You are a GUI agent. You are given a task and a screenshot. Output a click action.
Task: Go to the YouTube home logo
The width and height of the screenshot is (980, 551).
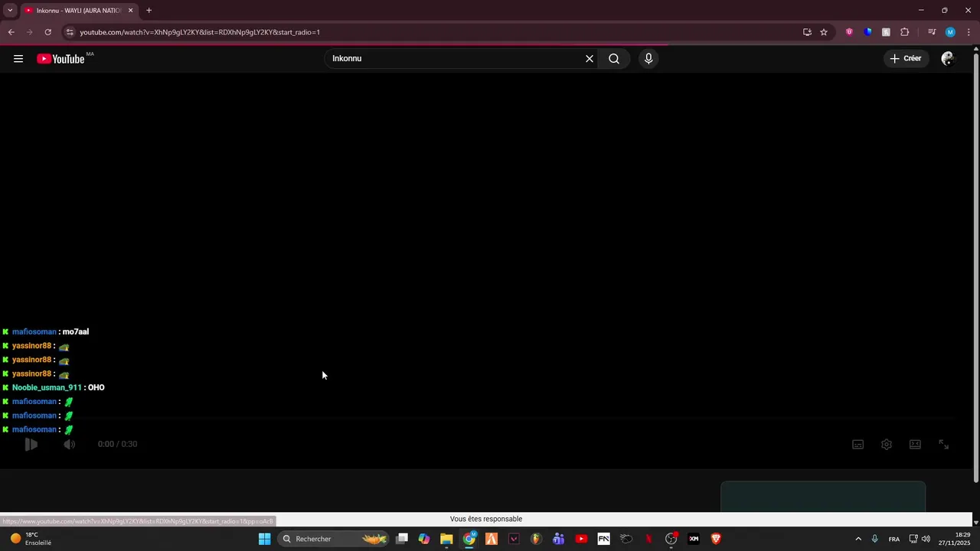(60, 59)
